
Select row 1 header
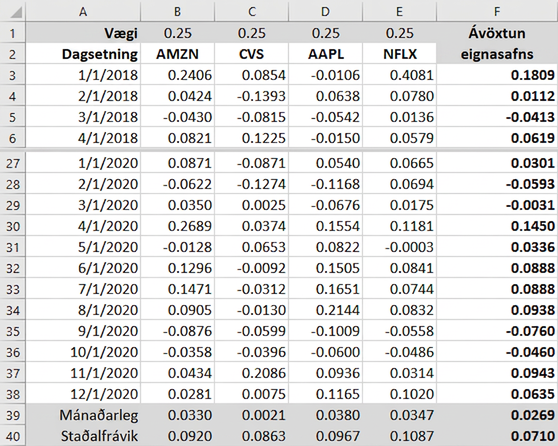click(x=13, y=33)
